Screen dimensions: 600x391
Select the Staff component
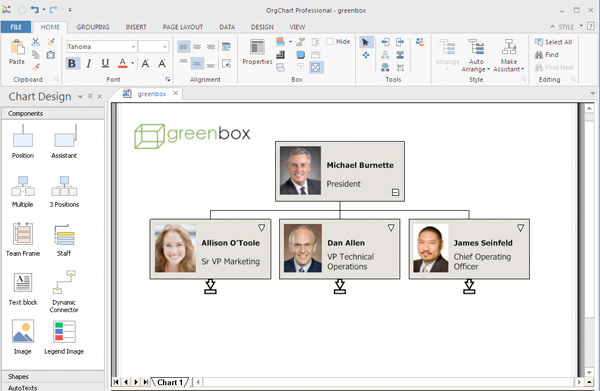click(64, 240)
